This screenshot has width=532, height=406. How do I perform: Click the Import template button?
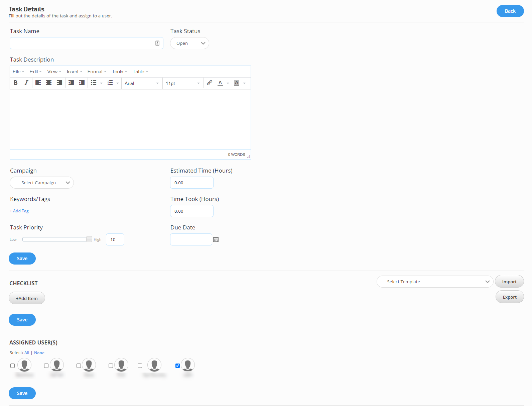coord(509,282)
